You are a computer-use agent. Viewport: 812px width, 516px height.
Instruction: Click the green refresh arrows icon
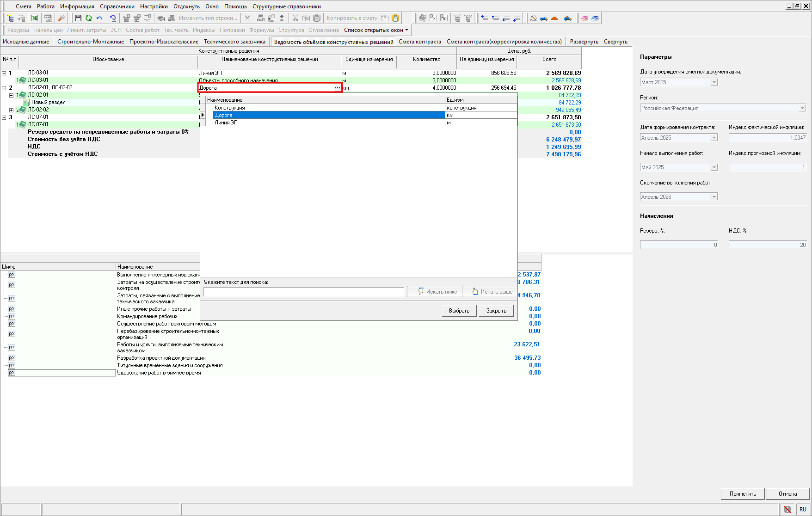point(88,18)
